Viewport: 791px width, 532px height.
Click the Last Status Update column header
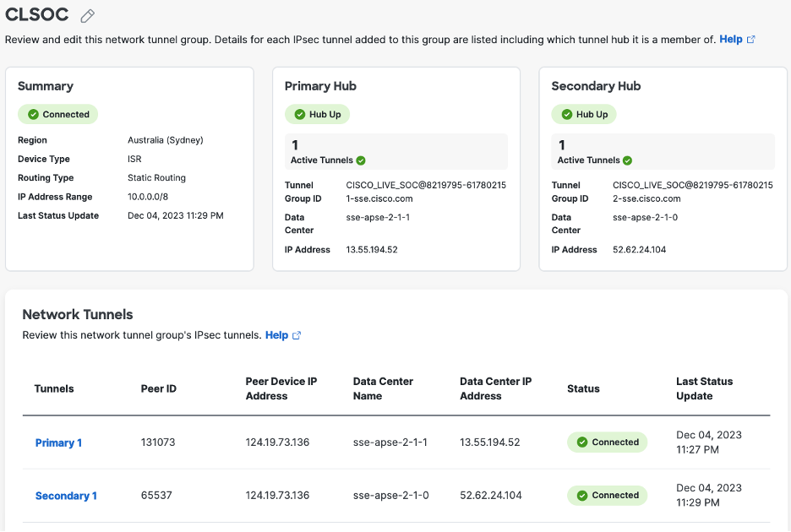704,388
